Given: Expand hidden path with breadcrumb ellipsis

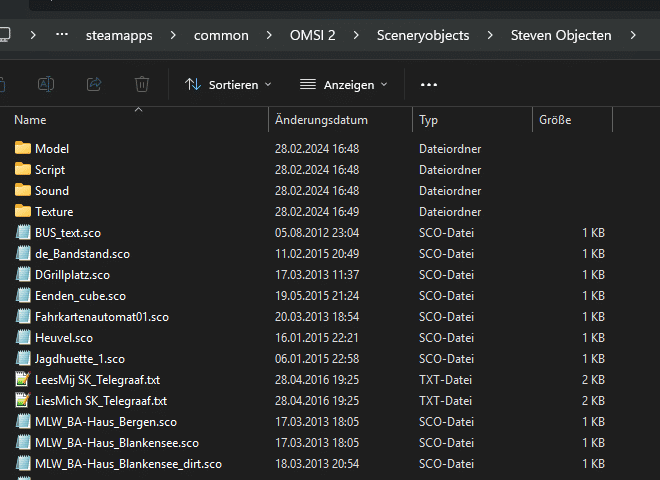Looking at the screenshot, I should [62, 35].
